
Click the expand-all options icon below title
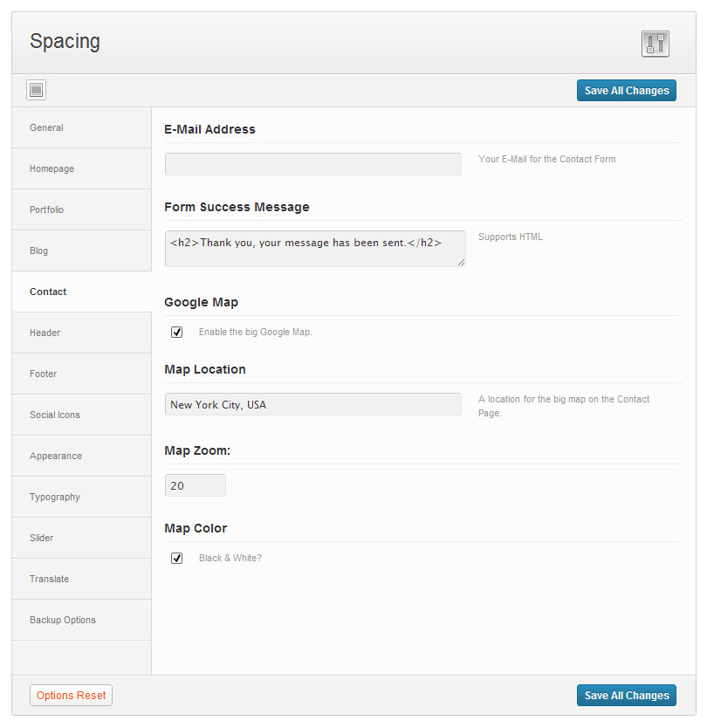[x=36, y=90]
